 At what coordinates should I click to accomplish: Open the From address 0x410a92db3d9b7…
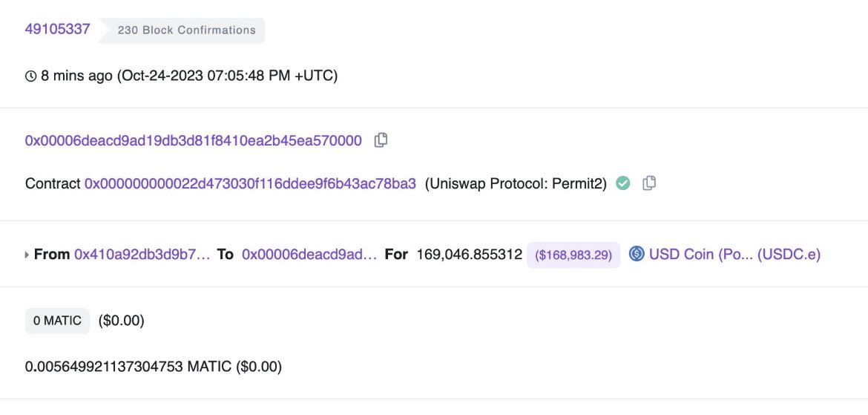pyautogui.click(x=142, y=255)
